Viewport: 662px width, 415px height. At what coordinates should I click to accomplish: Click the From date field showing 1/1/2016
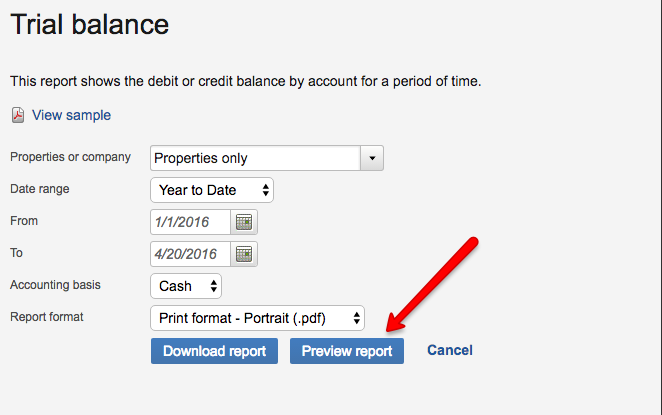click(x=190, y=221)
